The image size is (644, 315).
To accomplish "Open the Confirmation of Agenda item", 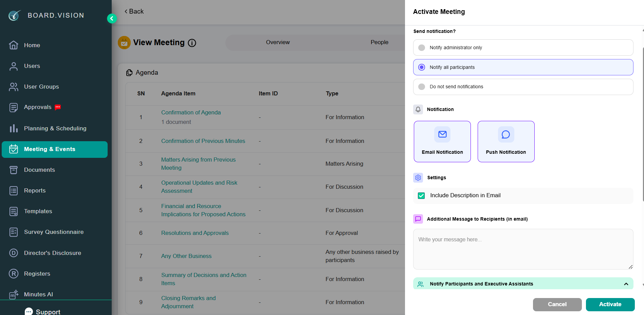I will click(191, 112).
